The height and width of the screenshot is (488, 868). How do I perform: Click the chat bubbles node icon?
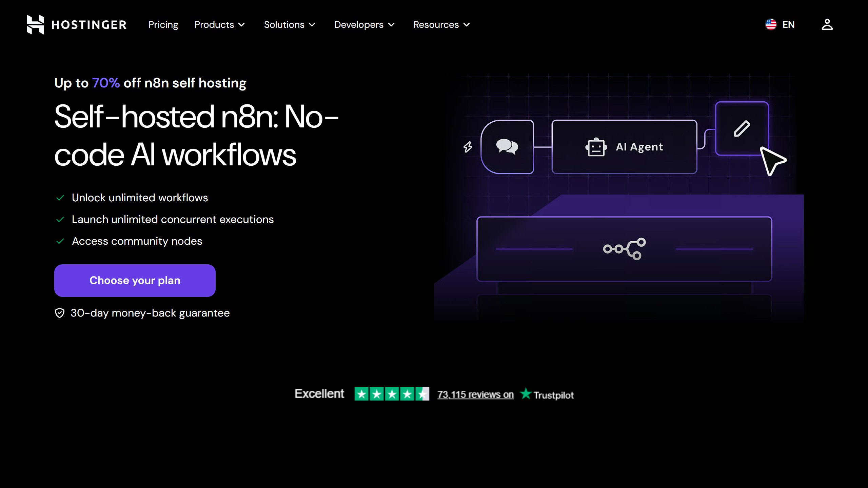coord(507,147)
